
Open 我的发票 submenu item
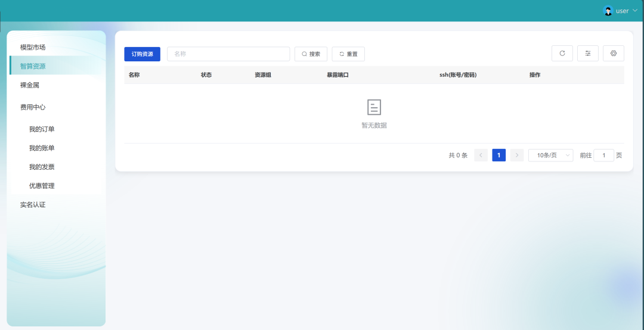pos(42,167)
